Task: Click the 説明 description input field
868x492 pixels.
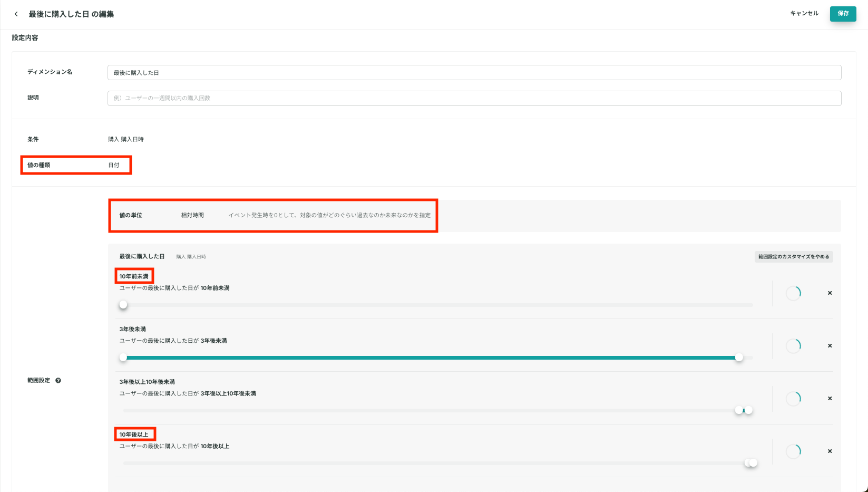Action: 474,98
